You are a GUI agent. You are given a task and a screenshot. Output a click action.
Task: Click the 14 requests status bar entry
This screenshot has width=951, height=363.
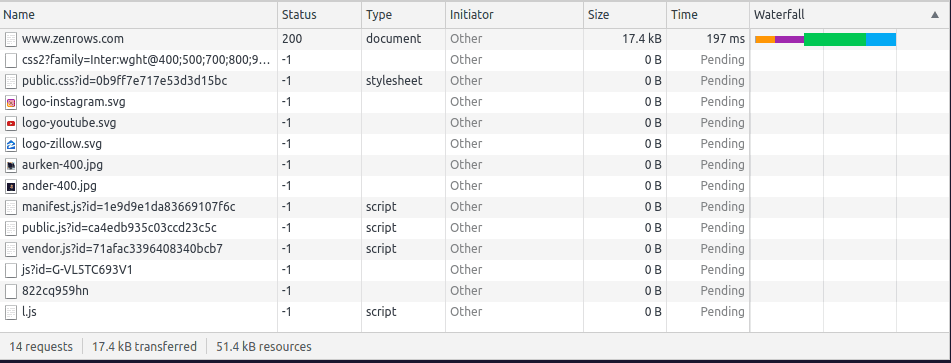click(41, 347)
